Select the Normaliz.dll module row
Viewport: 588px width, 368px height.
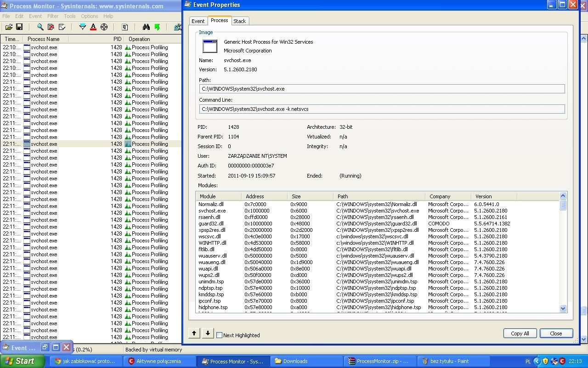378,204
